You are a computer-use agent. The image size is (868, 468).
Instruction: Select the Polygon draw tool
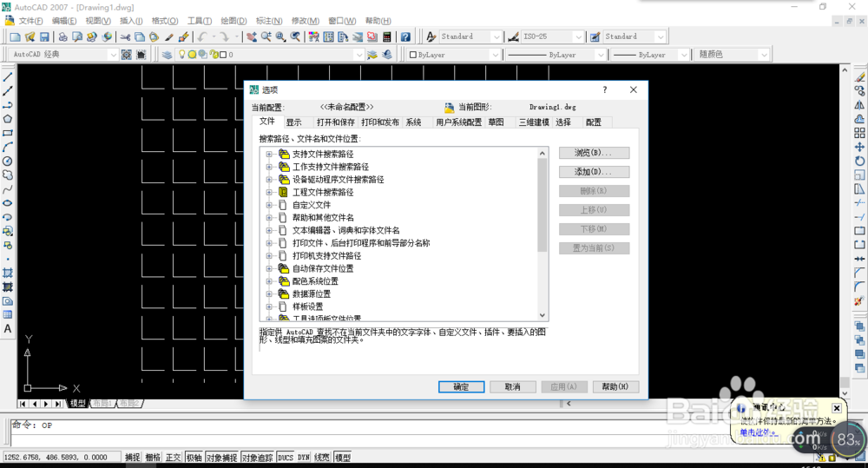8,119
